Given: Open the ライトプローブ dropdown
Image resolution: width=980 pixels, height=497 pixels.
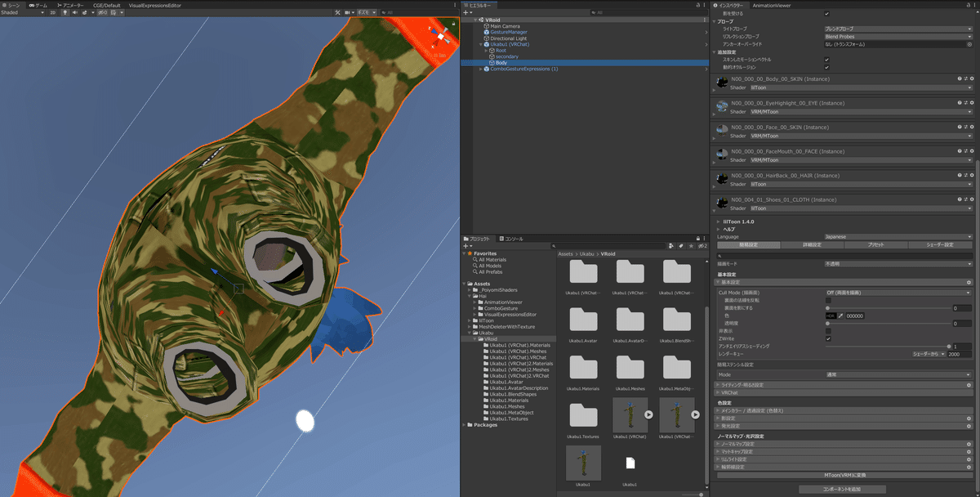Looking at the screenshot, I should [898, 29].
